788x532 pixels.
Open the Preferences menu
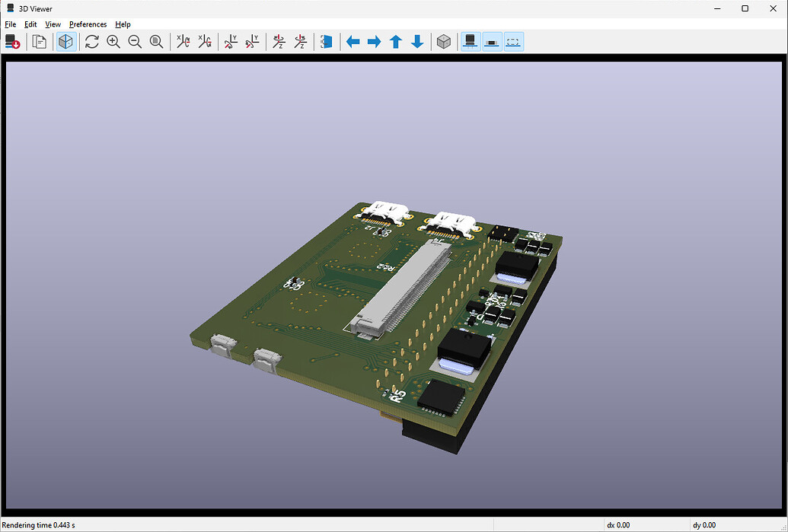tap(88, 24)
